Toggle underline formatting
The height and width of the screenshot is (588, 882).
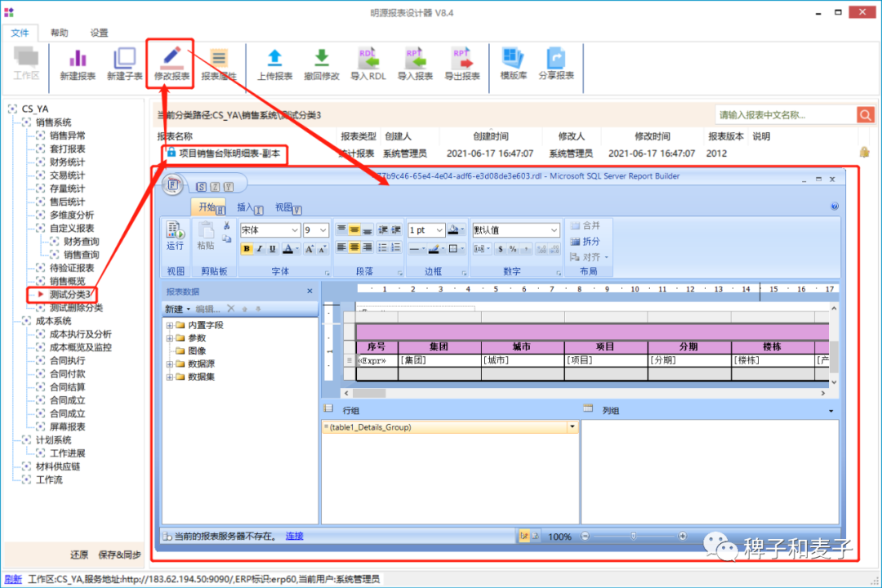272,249
